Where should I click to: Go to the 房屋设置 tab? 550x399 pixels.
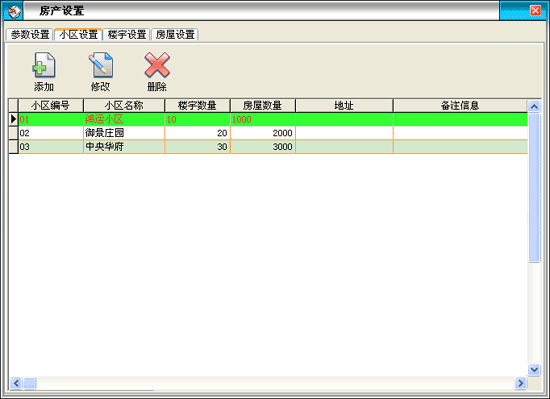[x=175, y=35]
